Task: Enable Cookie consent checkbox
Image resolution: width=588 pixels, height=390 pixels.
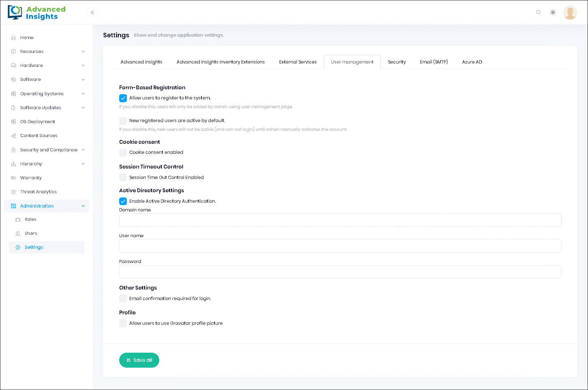Action: pos(123,152)
